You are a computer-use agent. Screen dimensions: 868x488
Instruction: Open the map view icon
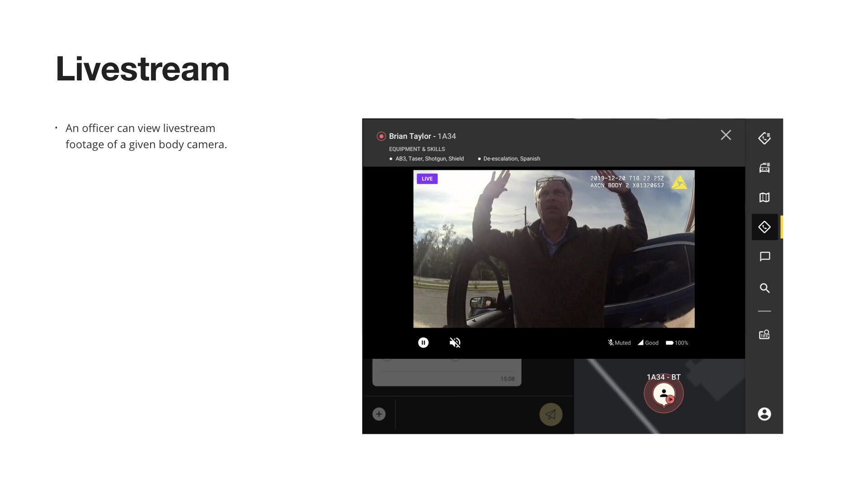[x=764, y=197]
